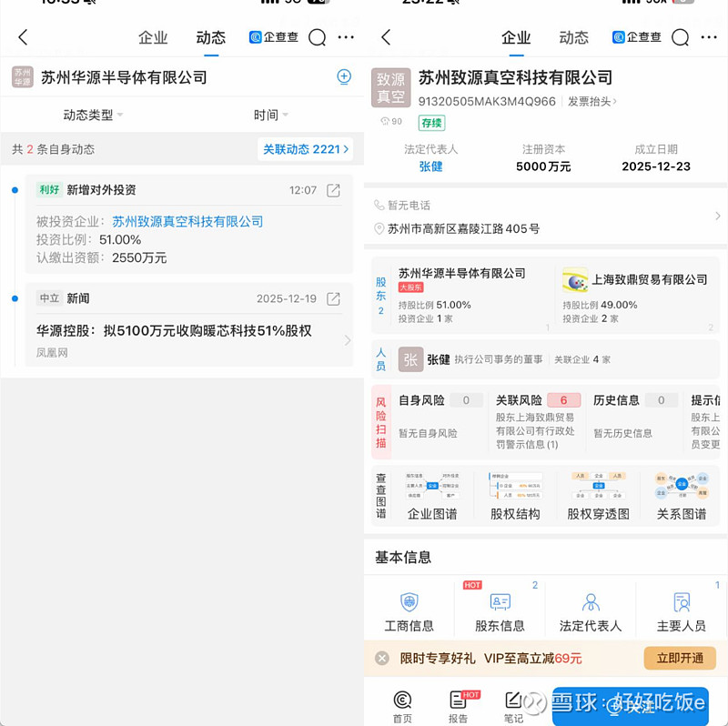Switch to 动态 tab on right screen
Image resolution: width=728 pixels, height=726 pixels.
click(574, 37)
